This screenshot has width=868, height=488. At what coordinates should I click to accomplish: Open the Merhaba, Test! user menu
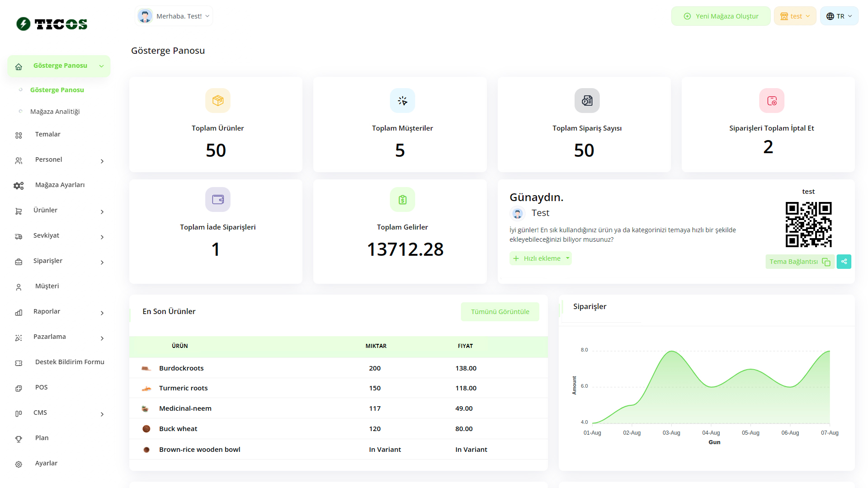click(174, 16)
